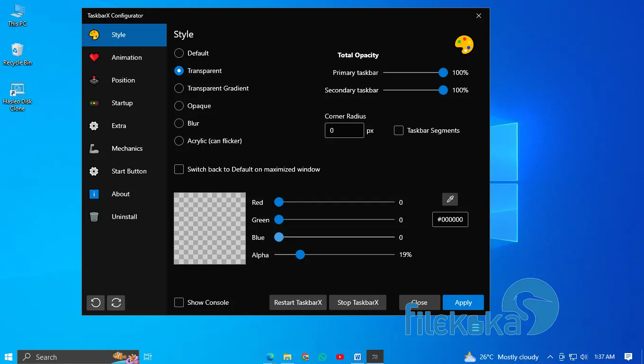Image resolution: width=644 pixels, height=364 pixels.
Task: Open the Uninstall page with trash icon
Action: click(x=94, y=217)
